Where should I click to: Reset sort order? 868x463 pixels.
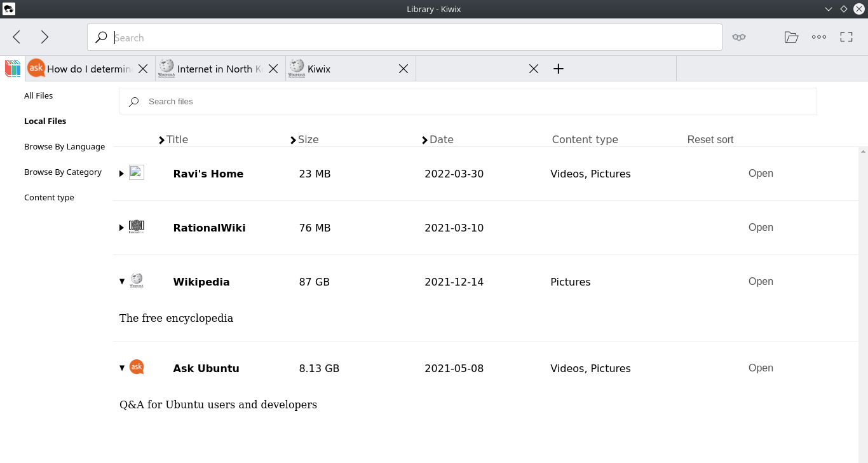point(710,139)
